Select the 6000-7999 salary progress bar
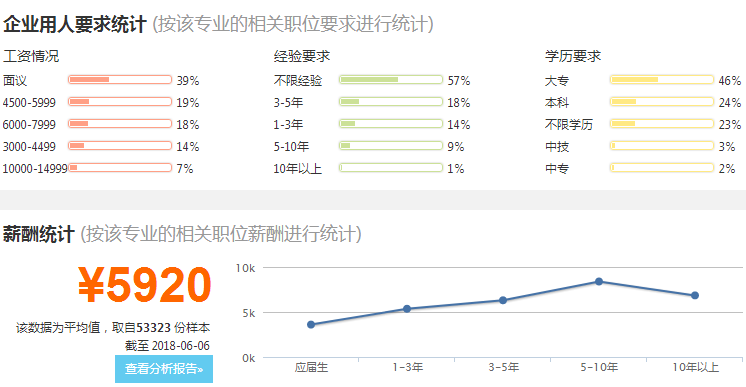Screen dimensions: 746x387 tap(120, 124)
